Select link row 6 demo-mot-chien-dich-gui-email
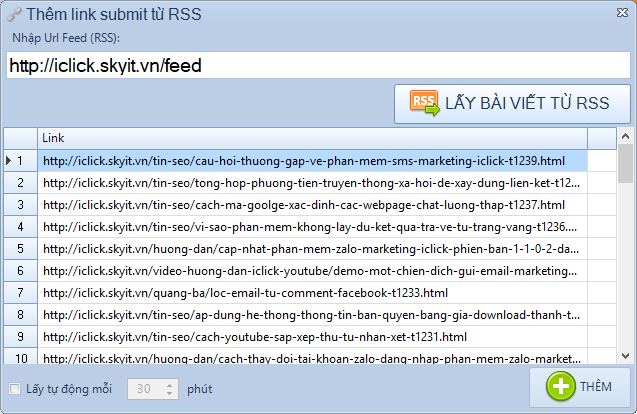 [x=312, y=271]
